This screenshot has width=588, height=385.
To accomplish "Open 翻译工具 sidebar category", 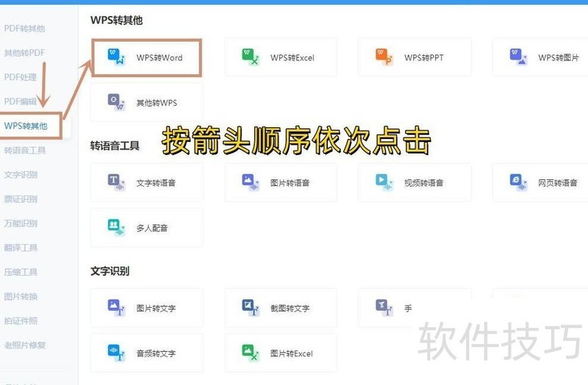I will (21, 248).
